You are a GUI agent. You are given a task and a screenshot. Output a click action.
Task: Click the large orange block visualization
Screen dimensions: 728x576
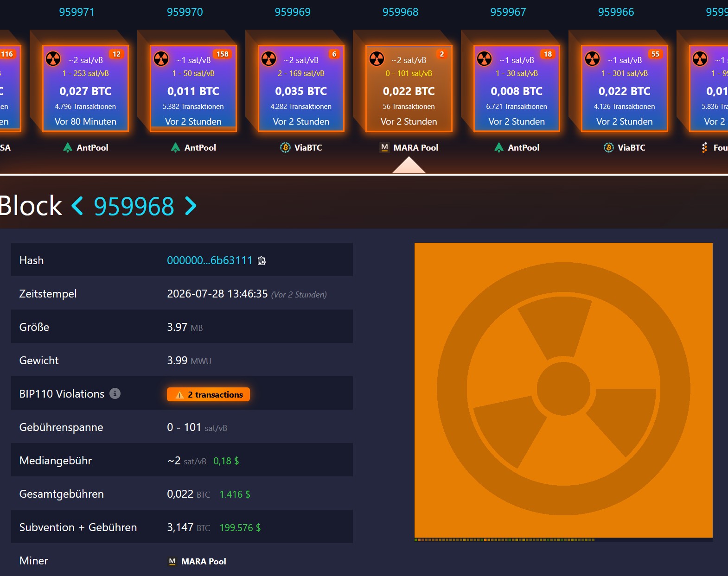point(563,390)
